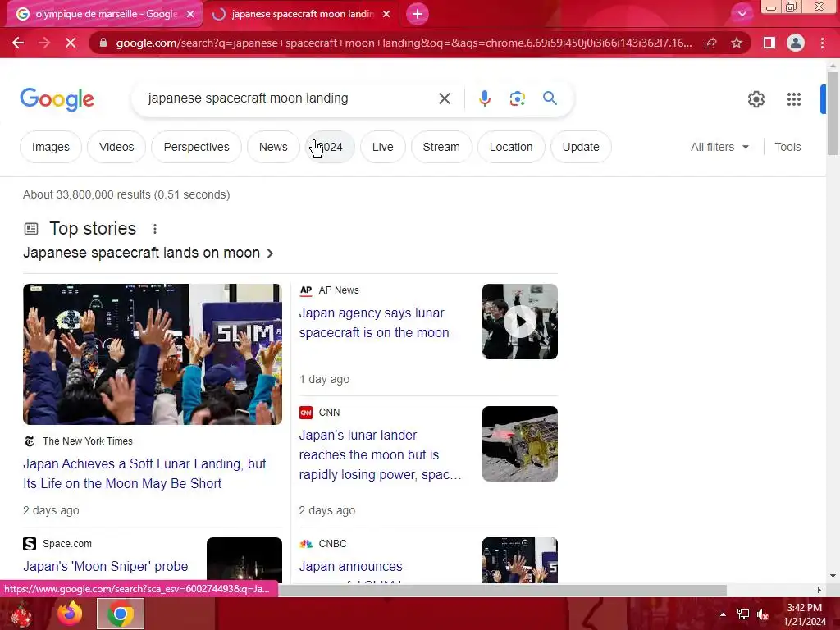Click the CNN lunar lander thumbnail
Image resolution: width=840 pixels, height=630 pixels.
[519, 444]
